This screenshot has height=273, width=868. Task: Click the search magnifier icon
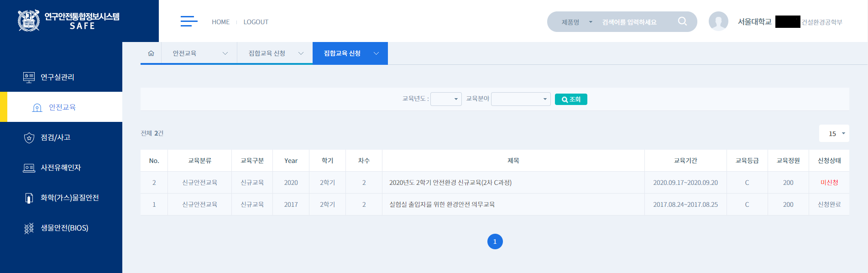pos(682,21)
